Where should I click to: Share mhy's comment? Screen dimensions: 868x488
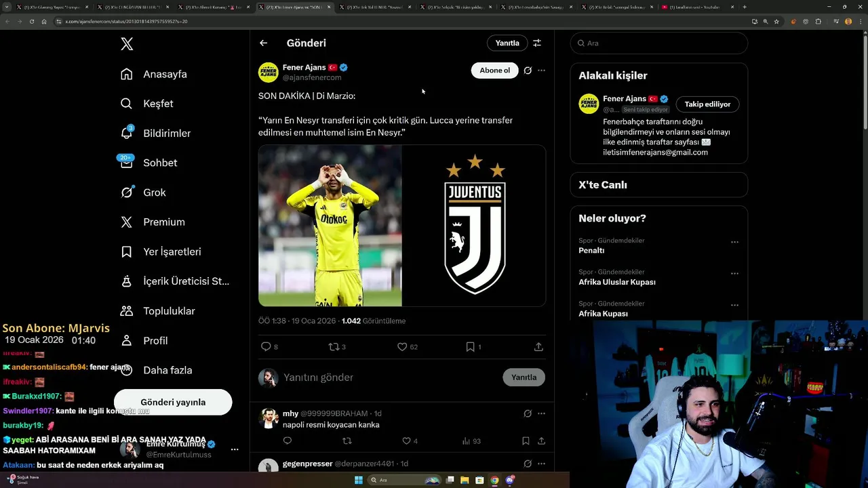tap(541, 441)
